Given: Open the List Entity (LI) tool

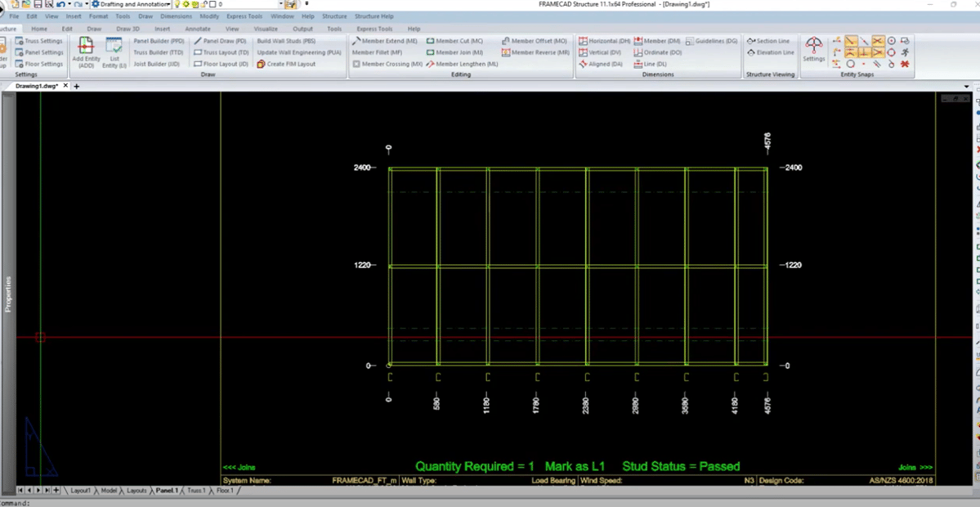Looking at the screenshot, I should point(114,51).
